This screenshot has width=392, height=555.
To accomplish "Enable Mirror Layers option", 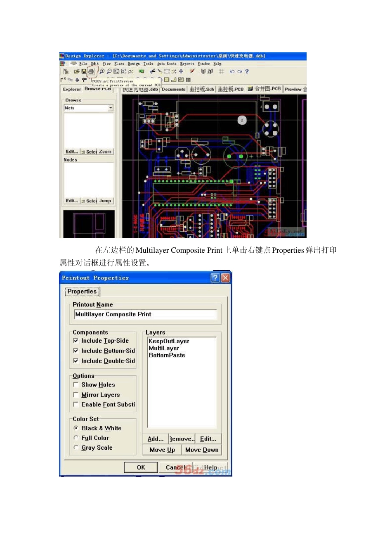I will [76, 395].
